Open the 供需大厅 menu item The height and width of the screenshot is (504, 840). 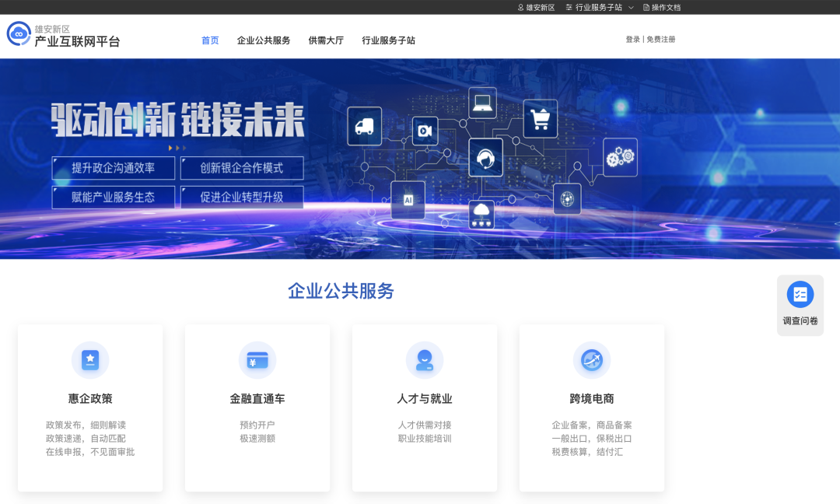tap(325, 40)
